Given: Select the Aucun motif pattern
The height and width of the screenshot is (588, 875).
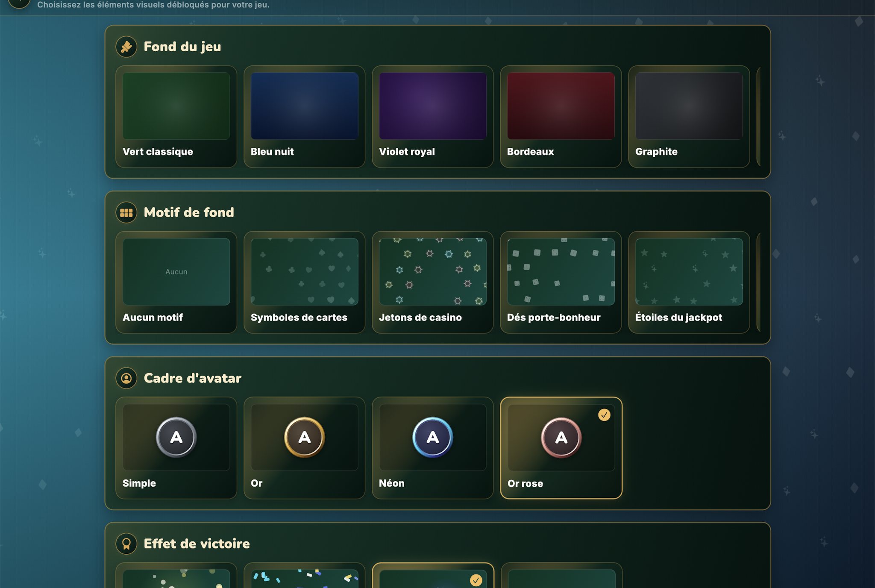Looking at the screenshot, I should [x=176, y=282].
